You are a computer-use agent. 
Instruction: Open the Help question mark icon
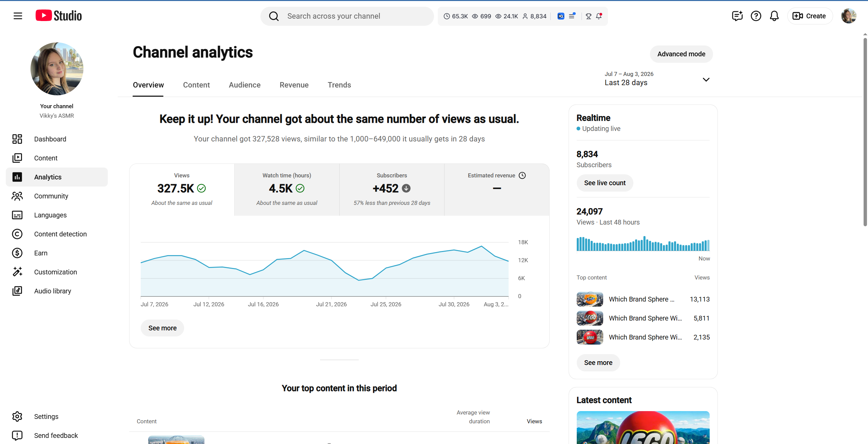[x=756, y=16]
